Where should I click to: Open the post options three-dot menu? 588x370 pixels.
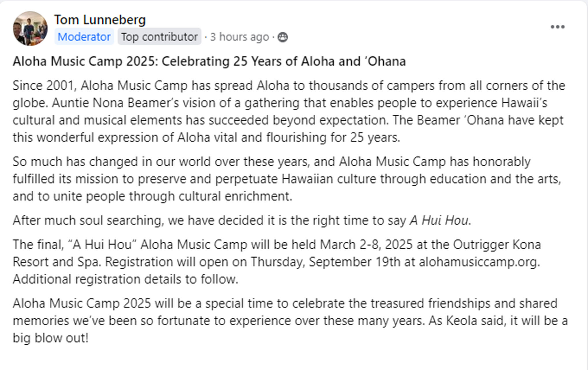[x=557, y=27]
